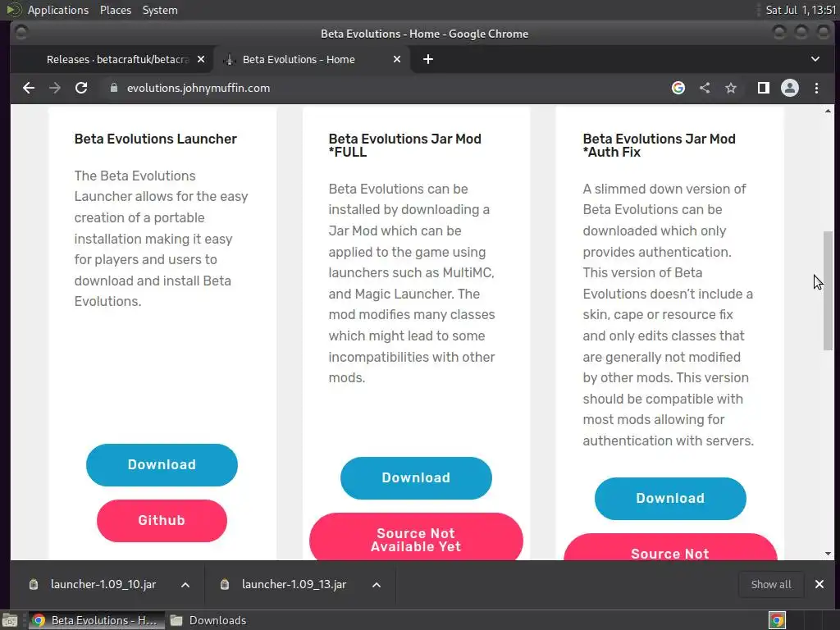Viewport: 840px width, 630px height.
Task: Download the Jar Mod *FULL version
Action: pos(416,478)
